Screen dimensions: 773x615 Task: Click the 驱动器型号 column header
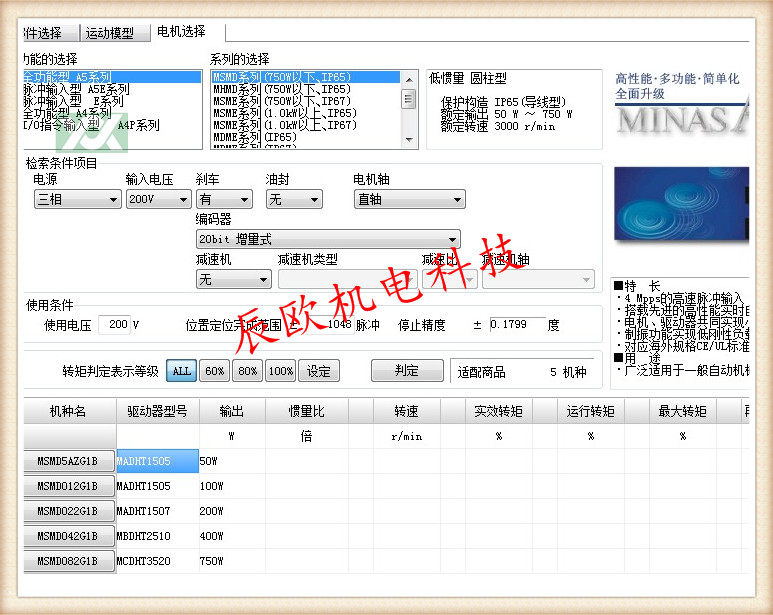tap(158, 411)
